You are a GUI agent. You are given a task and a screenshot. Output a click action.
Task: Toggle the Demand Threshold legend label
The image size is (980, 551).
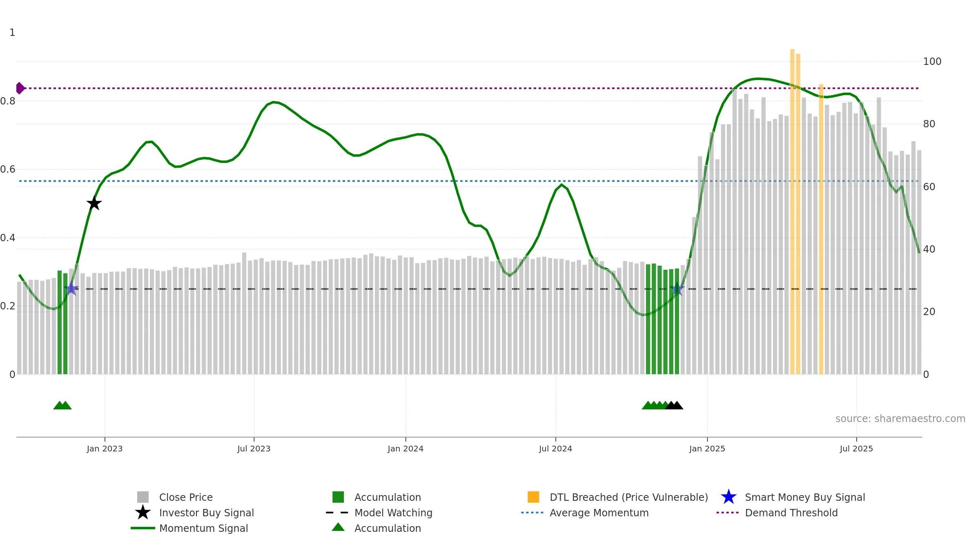[x=791, y=513]
